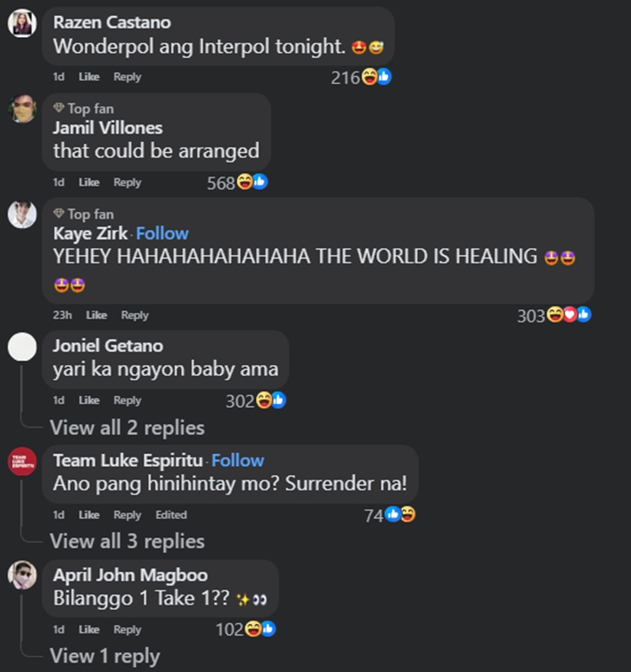This screenshot has height=672, width=631.
Task: Open edit history via 'Edited' label
Action: 171,515
